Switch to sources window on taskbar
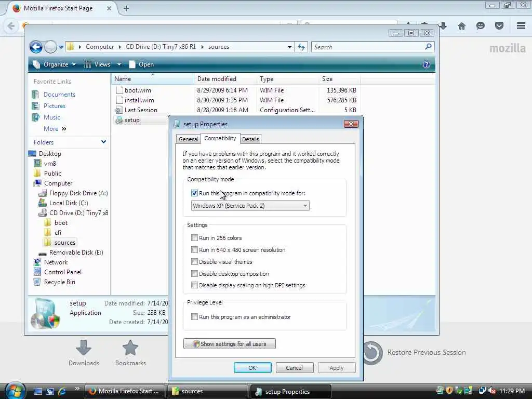 coord(208,391)
